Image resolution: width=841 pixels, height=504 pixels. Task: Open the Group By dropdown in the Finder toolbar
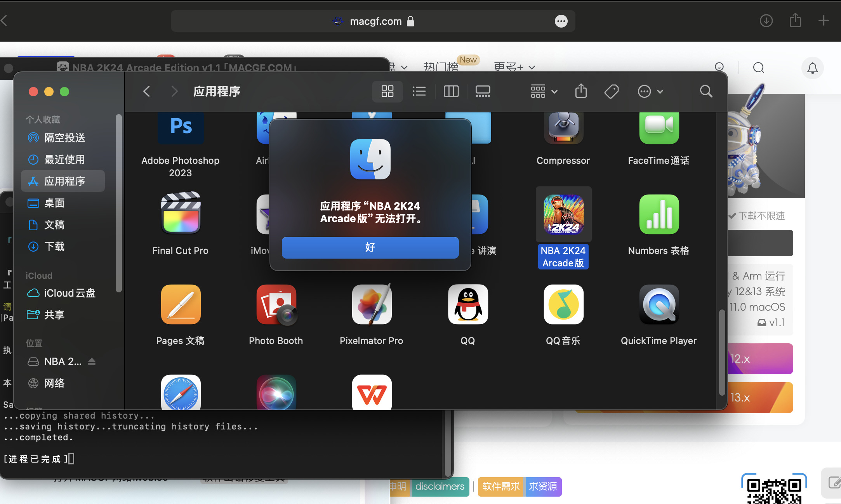click(544, 92)
